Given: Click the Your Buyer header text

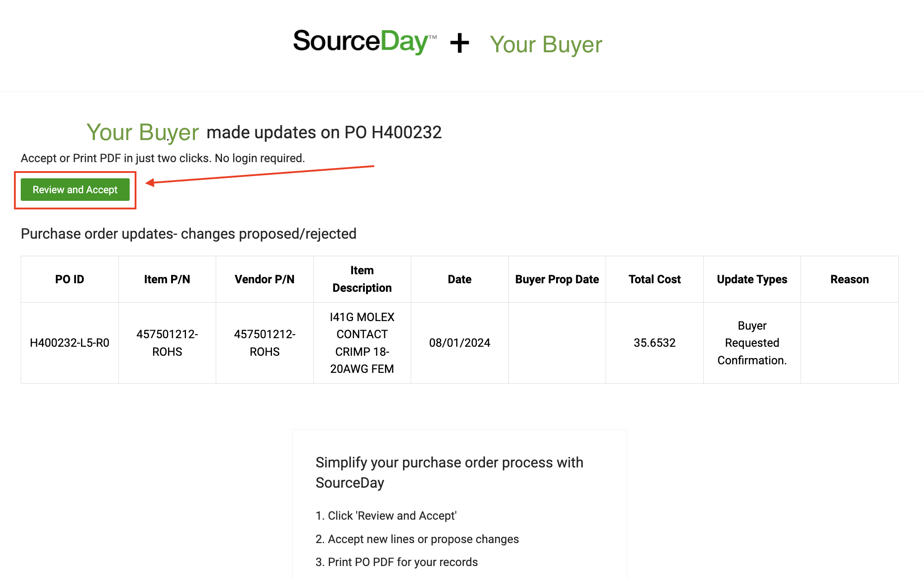Looking at the screenshot, I should (x=546, y=45).
